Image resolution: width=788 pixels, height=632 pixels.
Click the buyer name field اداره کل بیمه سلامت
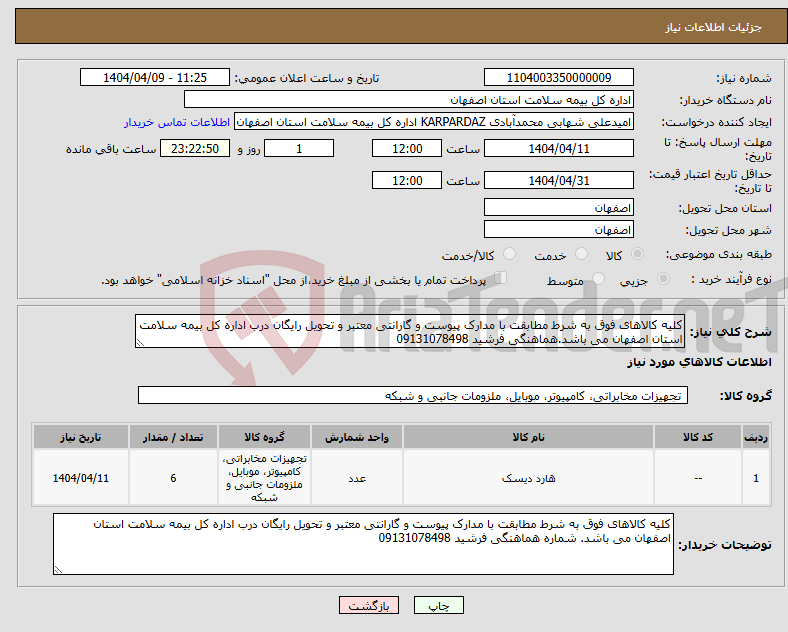pos(409,100)
